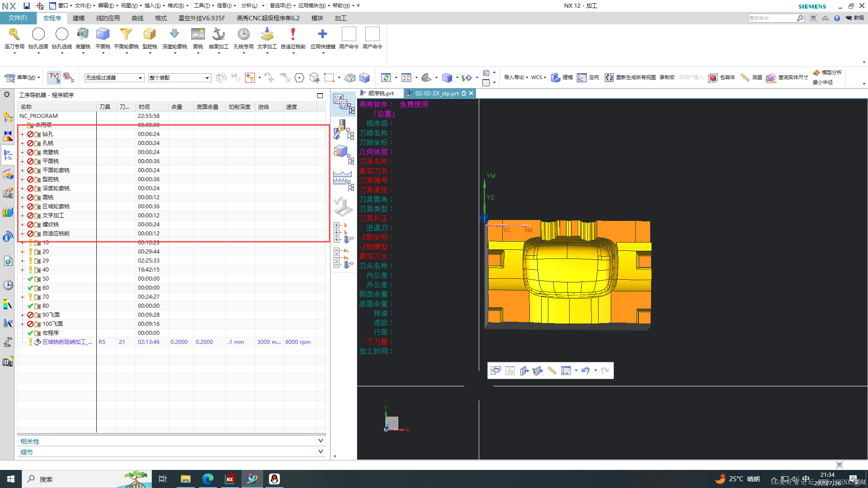
Task: Open Microsoft Edge from taskbar
Action: tap(208, 479)
